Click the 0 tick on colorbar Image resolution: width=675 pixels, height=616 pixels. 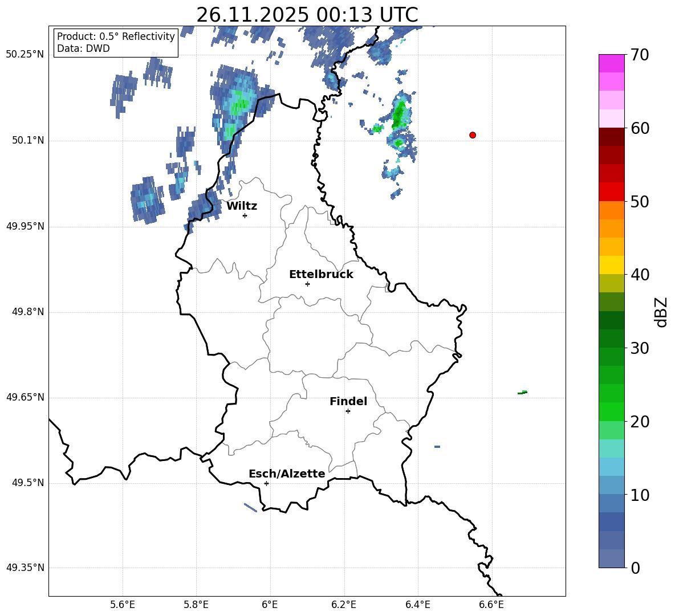635,568
